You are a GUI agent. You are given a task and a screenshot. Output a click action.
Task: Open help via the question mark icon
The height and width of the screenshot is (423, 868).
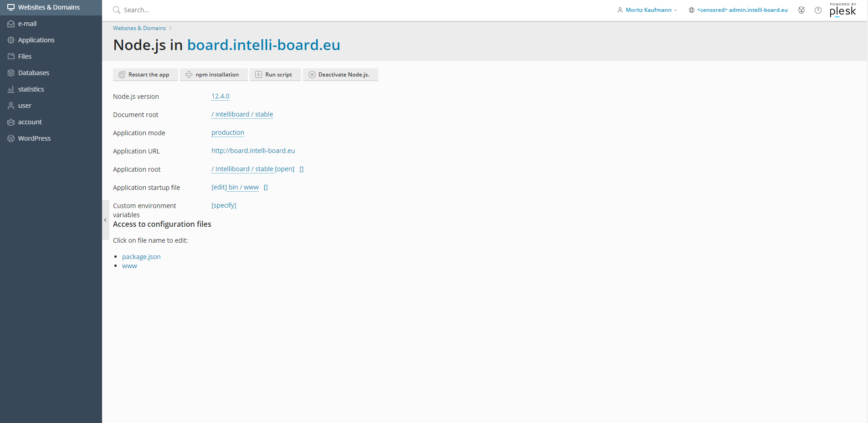tap(818, 10)
